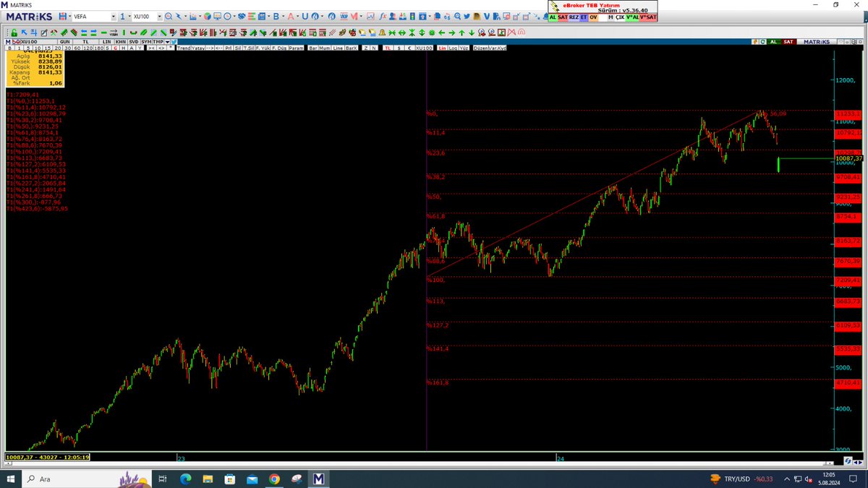This screenshot has width=868, height=488.
Task: Select the 120-minute period button
Action: pyautogui.click(x=88, y=48)
